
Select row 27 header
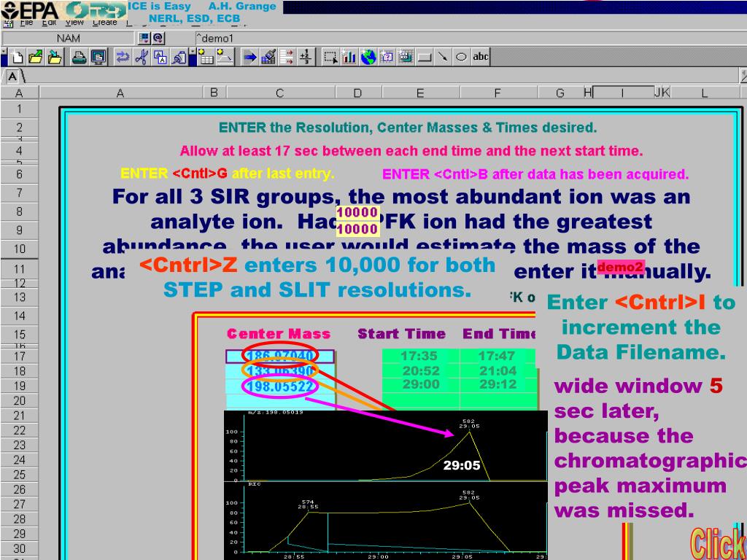[x=19, y=504]
